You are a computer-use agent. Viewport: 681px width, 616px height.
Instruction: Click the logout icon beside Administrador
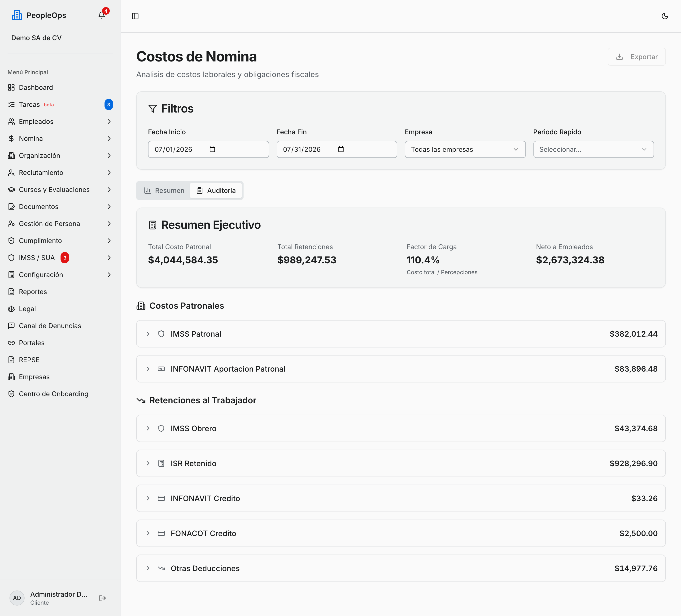pyautogui.click(x=103, y=598)
